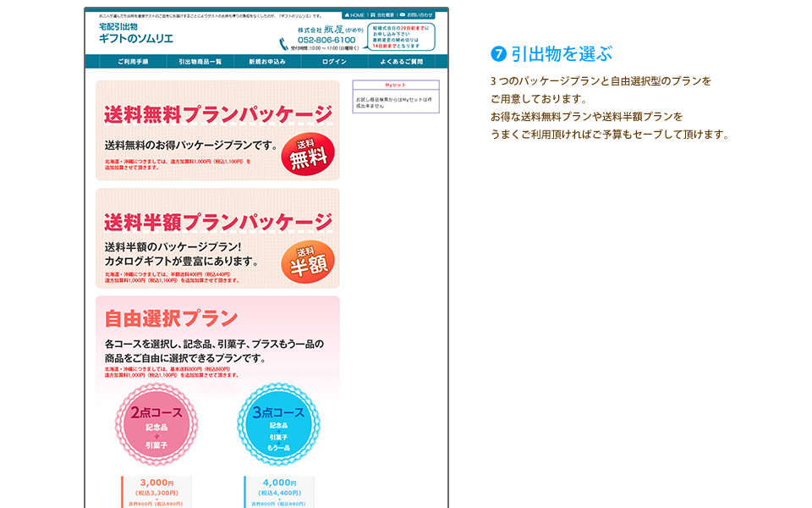The width and height of the screenshot is (812, 508).
Task: Open the お問い合わせ contact link
Action: click(416, 15)
